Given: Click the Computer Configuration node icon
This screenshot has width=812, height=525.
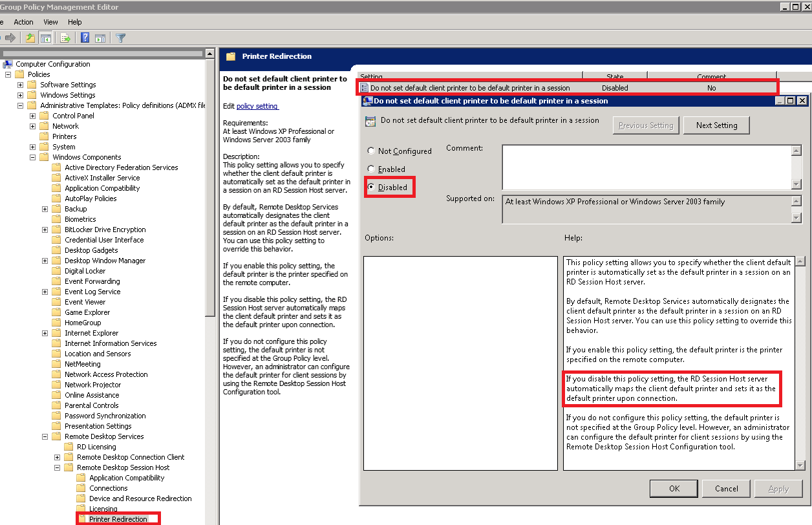Looking at the screenshot, I should point(8,64).
